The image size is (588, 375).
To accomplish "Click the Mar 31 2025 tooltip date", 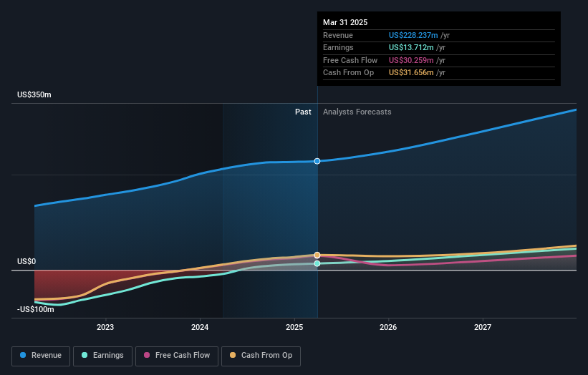I will point(345,22).
